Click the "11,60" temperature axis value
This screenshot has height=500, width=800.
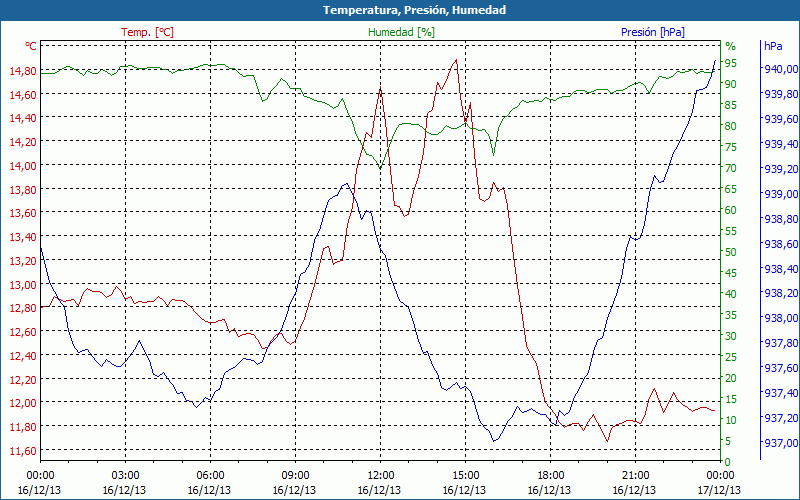tap(23, 451)
